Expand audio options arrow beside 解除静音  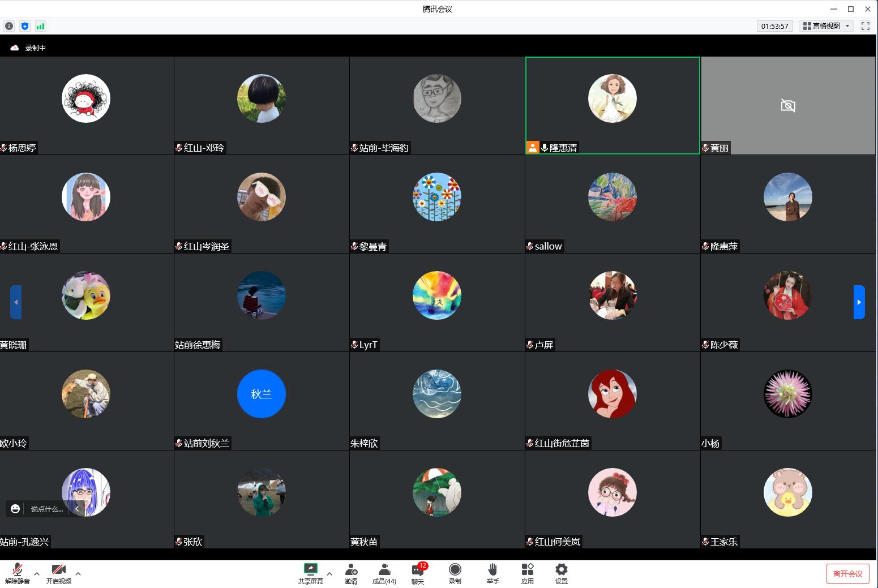(x=37, y=573)
